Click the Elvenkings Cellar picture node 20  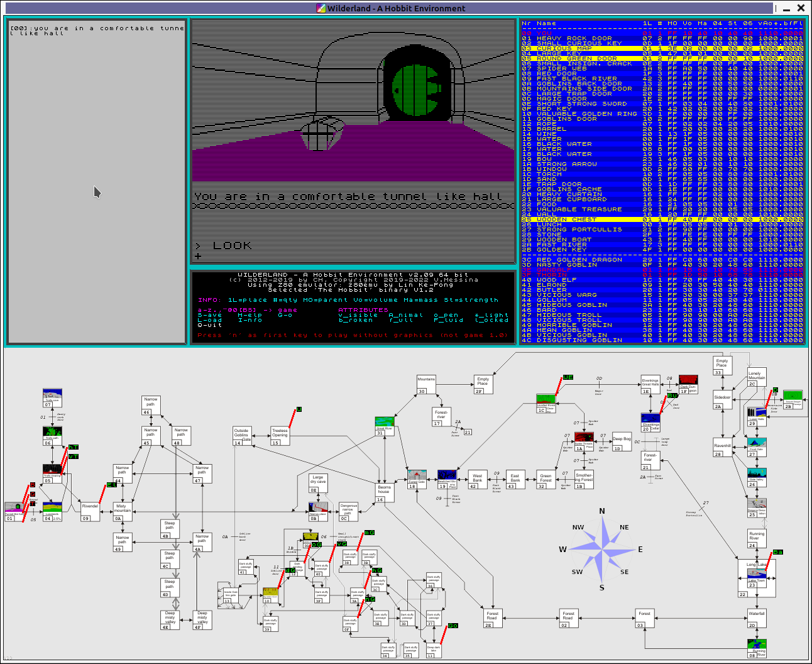click(x=650, y=423)
